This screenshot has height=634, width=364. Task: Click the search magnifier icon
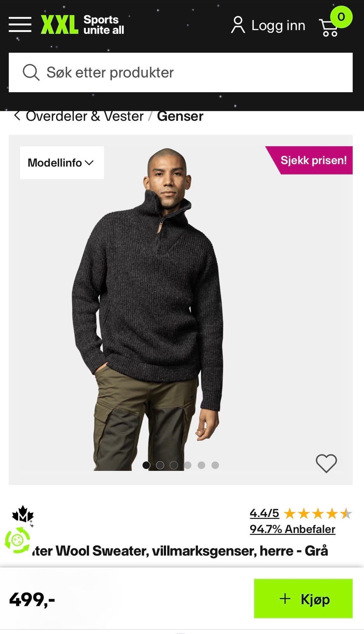[x=31, y=72]
